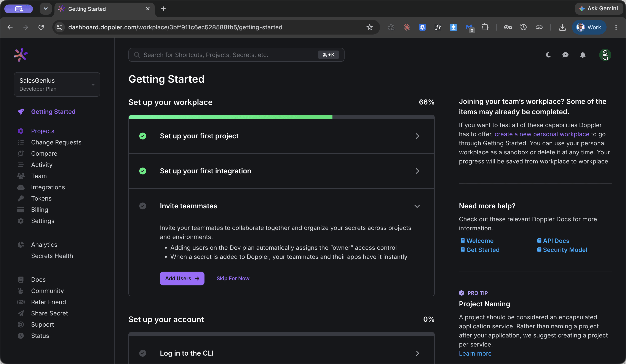This screenshot has width=626, height=364.
Task: Click the green check for first integration
Action: pyautogui.click(x=143, y=171)
